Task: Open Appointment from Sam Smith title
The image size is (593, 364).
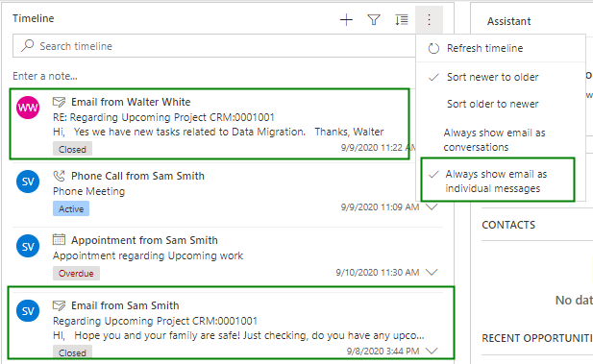Action: [144, 240]
